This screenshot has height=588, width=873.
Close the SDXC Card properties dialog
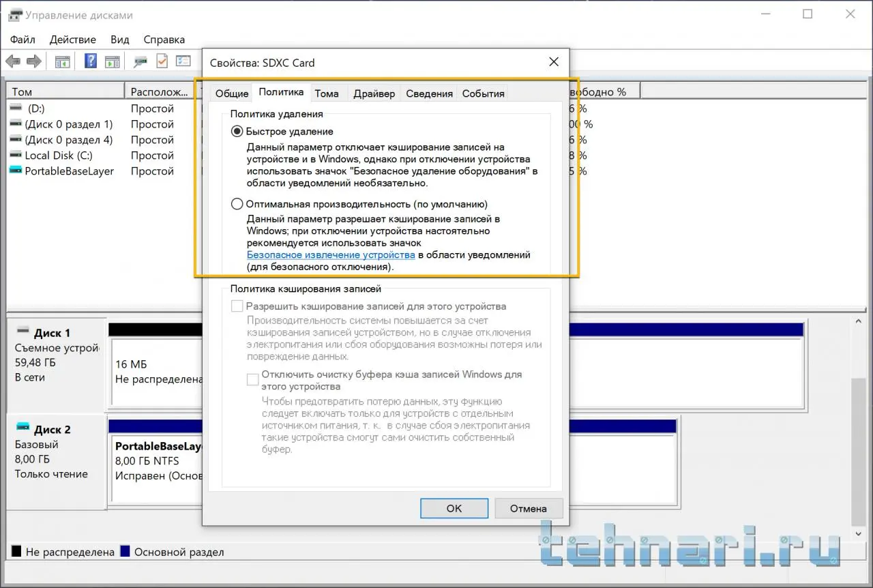coord(554,62)
